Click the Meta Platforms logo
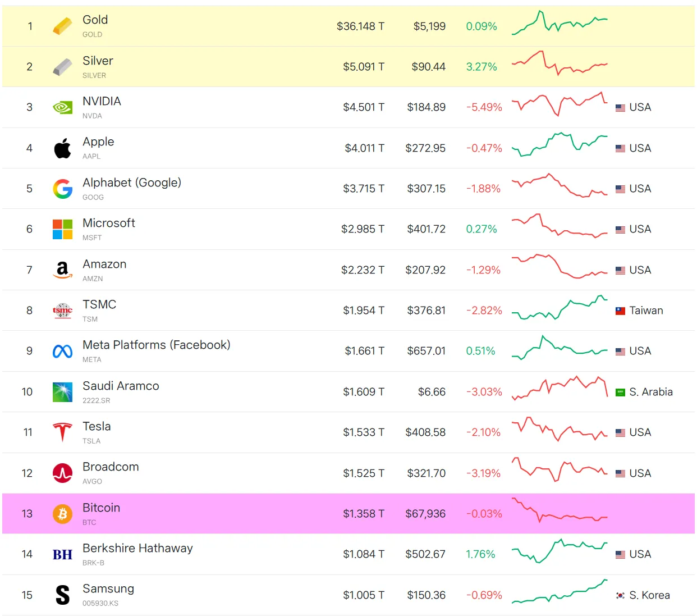 62,352
